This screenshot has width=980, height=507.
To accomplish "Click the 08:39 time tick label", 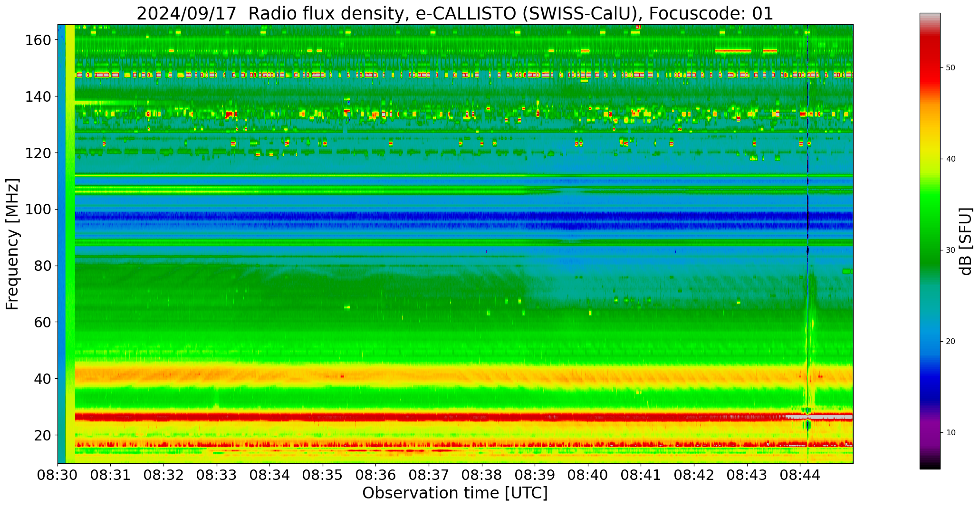I will pyautogui.click(x=535, y=475).
